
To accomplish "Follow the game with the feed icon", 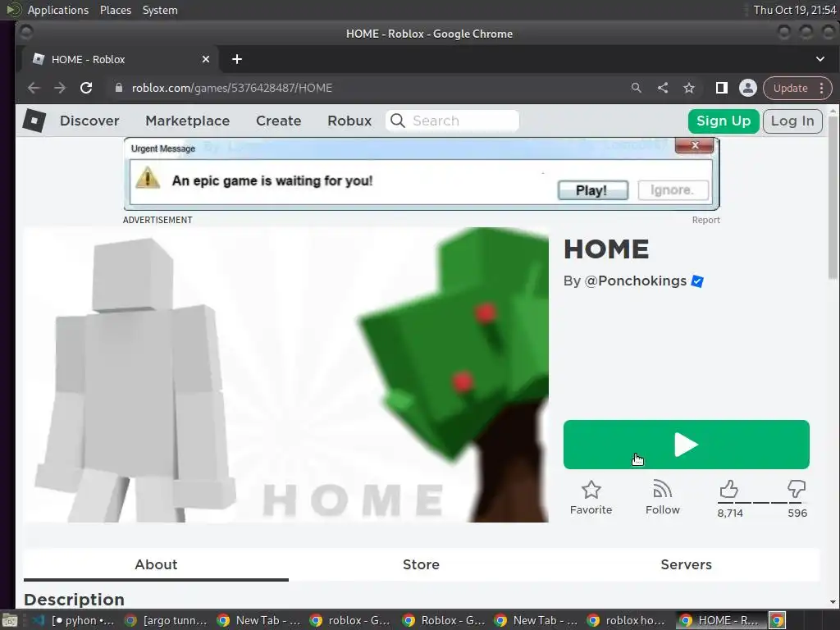I will [663, 498].
